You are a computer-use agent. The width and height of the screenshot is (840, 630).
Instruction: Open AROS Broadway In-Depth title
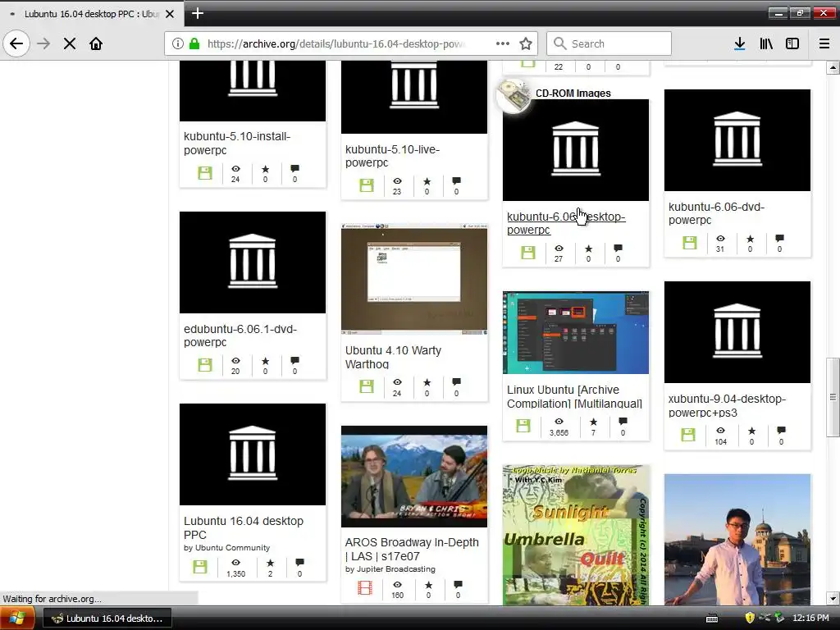pos(412,549)
